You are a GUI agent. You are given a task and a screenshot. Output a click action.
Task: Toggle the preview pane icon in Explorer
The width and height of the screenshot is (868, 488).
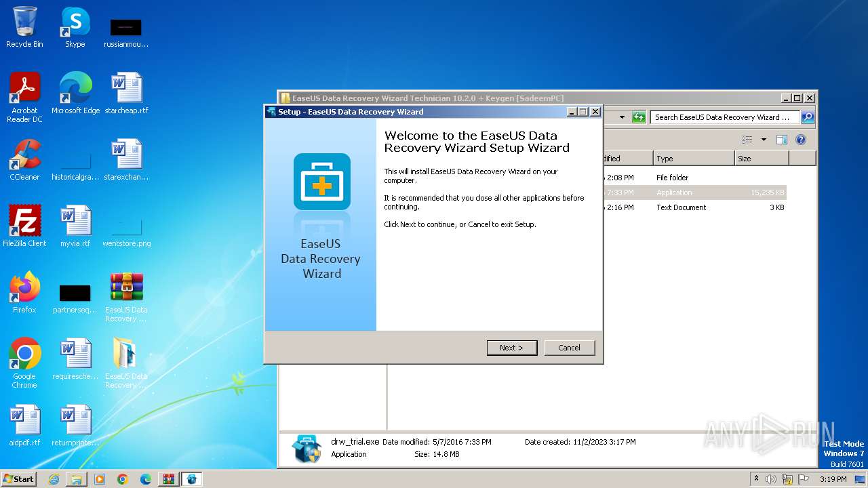click(782, 140)
